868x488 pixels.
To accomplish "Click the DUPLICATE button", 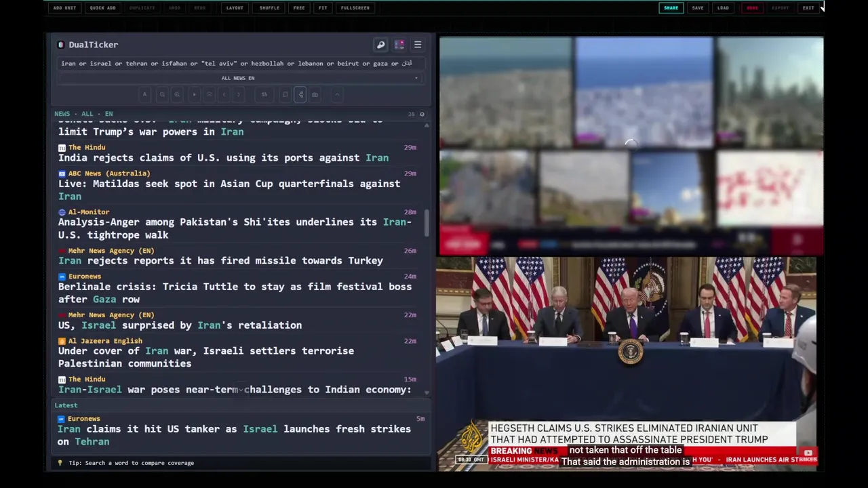I will 142,8.
